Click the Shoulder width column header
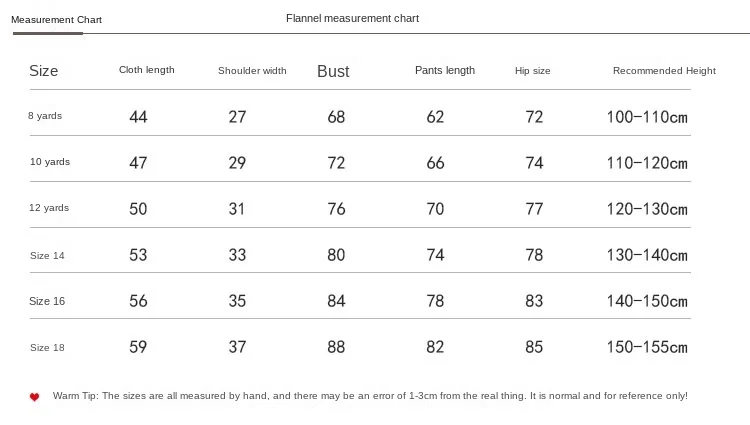This screenshot has width=750, height=425. pos(252,71)
